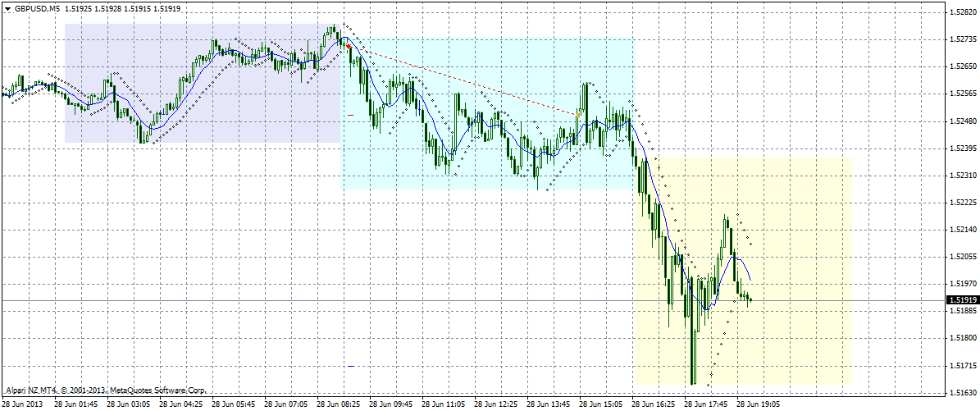
Task: Click the 1.51715 price scale label
Action: (x=963, y=365)
